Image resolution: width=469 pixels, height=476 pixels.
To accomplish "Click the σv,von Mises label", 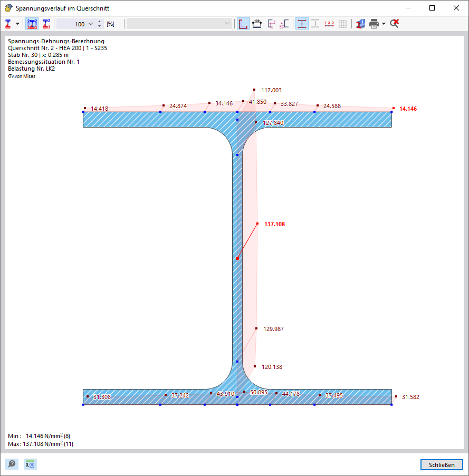I will point(22,76).
